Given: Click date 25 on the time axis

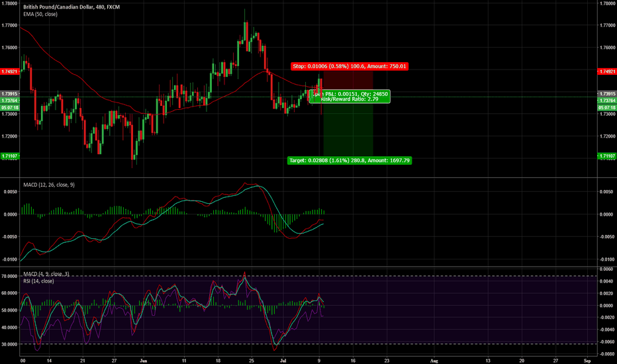Looking at the screenshot, I should [252, 361].
